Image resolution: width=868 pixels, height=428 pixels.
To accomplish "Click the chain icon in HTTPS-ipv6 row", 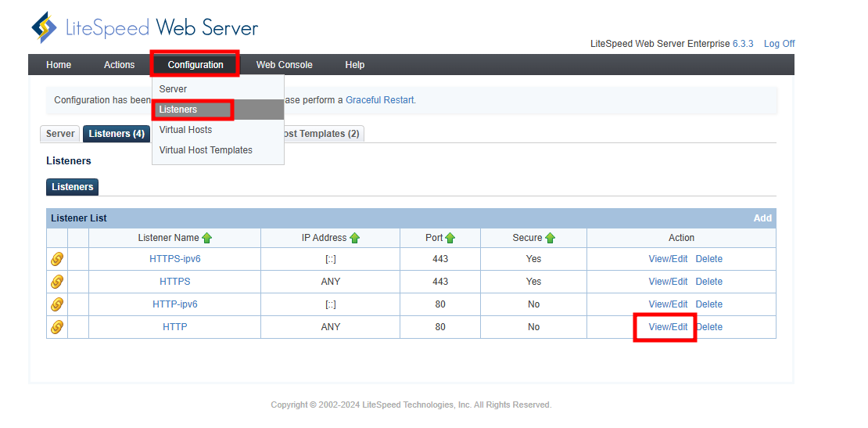I will click(57, 258).
